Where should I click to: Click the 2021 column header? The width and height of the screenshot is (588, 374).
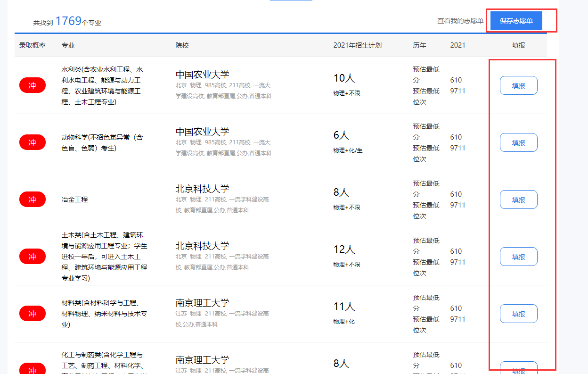(x=458, y=45)
